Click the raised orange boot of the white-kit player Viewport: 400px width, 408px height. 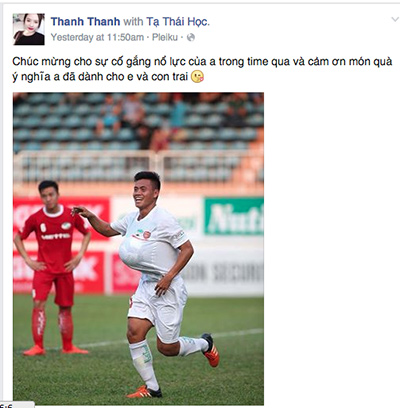pyautogui.click(x=211, y=350)
